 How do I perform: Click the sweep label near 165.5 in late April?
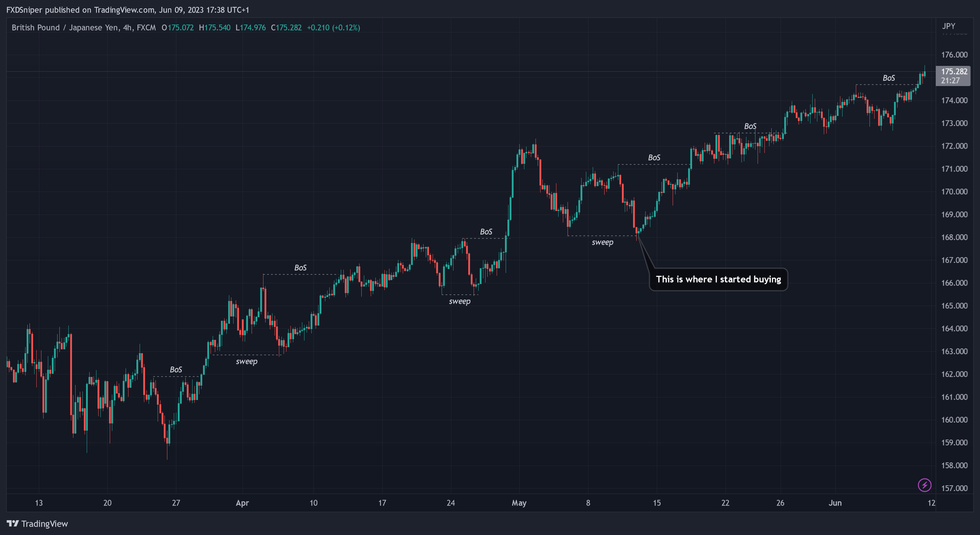coord(459,301)
